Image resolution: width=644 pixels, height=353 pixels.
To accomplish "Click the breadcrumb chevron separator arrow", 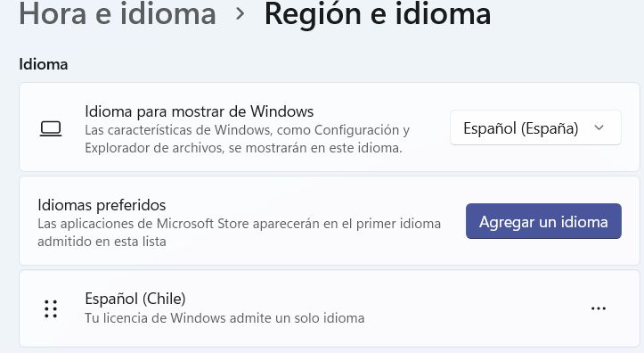I will tap(240, 14).
